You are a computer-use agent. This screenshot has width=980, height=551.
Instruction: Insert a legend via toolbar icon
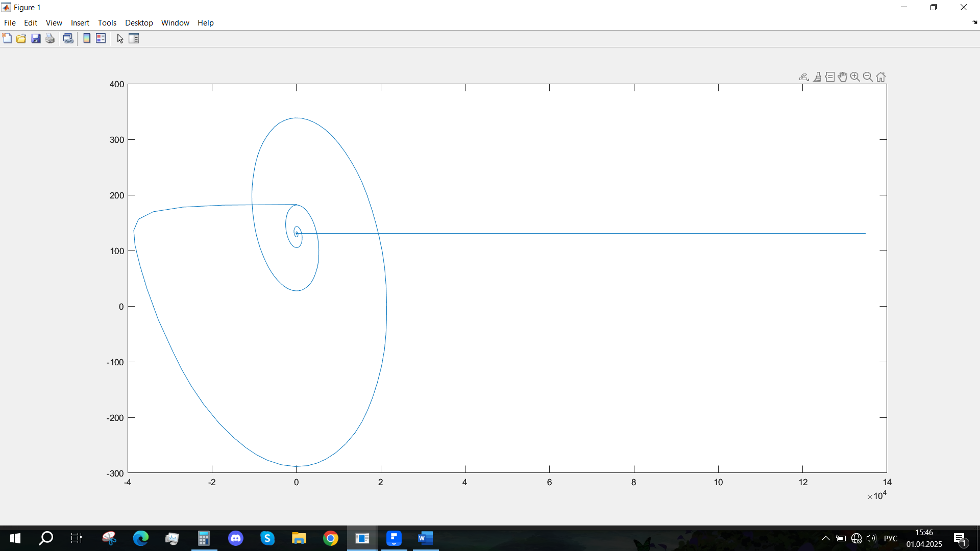point(101,39)
